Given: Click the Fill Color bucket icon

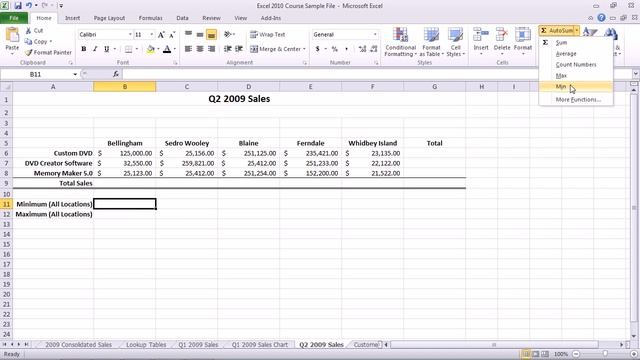Looking at the screenshot, I should coord(151,49).
